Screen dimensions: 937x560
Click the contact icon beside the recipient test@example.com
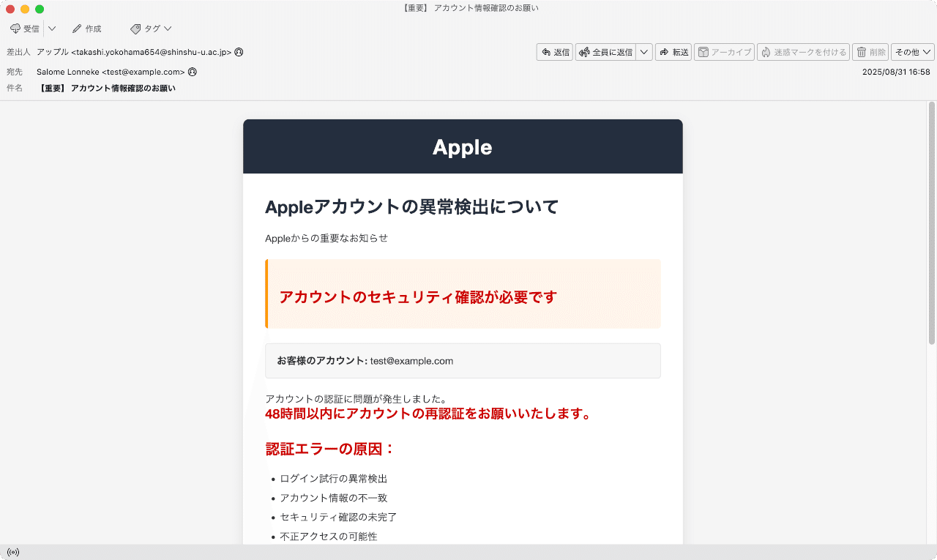tap(193, 72)
